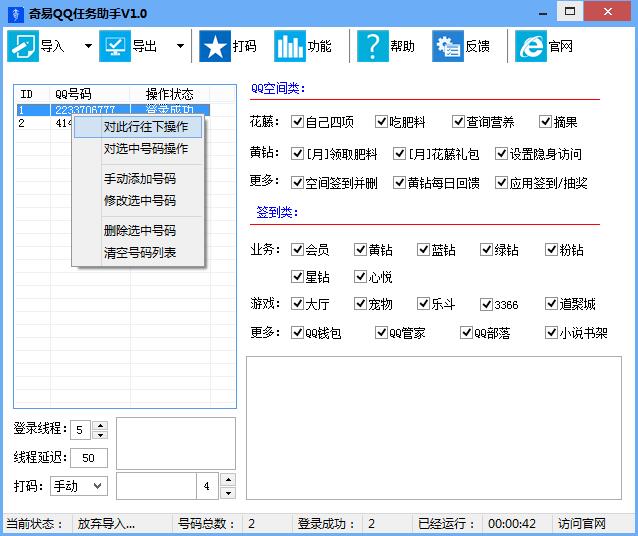
Task: Click the 导出 export toolbar icon
Action: click(115, 47)
